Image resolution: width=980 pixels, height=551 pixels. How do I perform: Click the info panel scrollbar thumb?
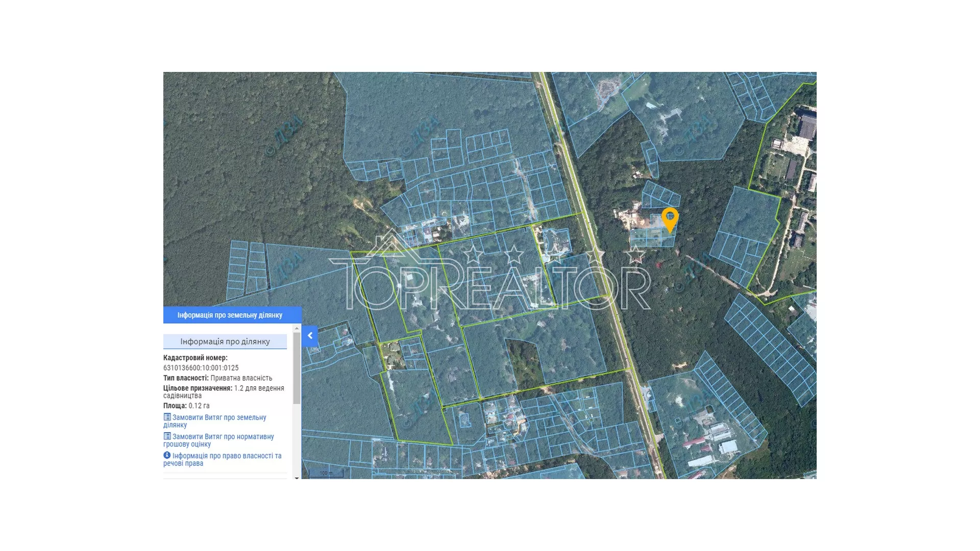297,367
